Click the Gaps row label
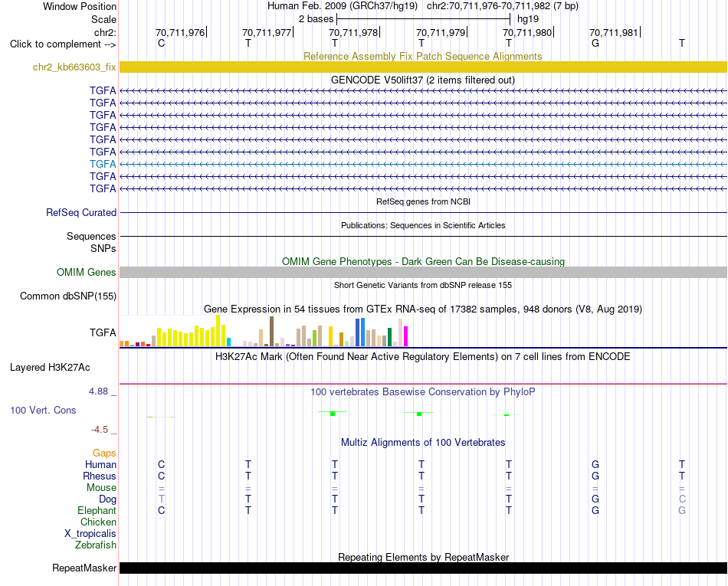This screenshot has width=728, height=586. pos(104,453)
